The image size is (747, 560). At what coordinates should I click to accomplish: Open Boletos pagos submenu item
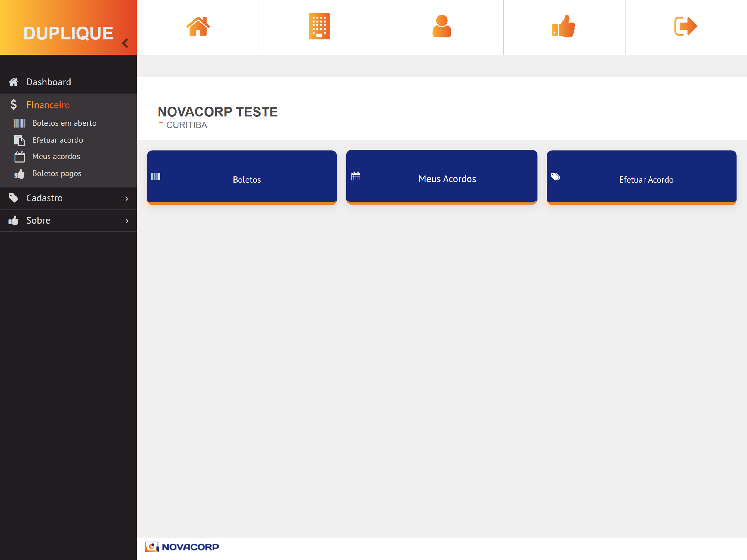click(x=57, y=173)
